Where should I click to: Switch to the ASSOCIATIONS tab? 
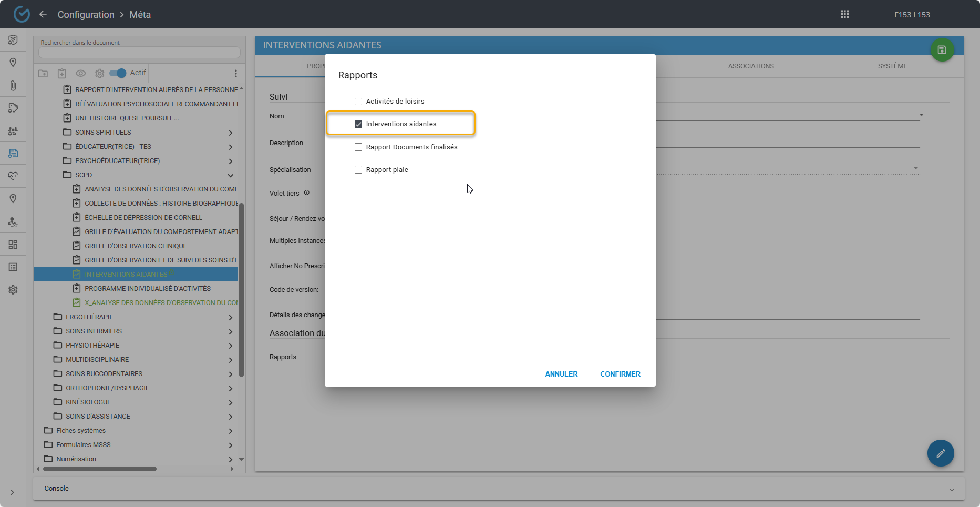pos(750,66)
